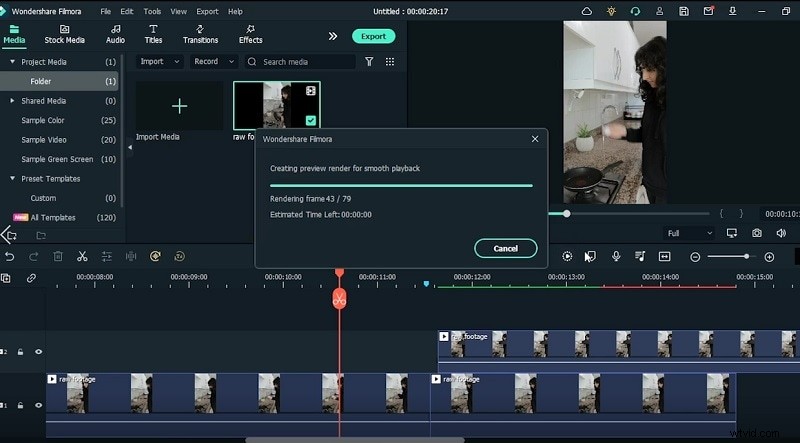Click the orange speed icon

click(155, 257)
